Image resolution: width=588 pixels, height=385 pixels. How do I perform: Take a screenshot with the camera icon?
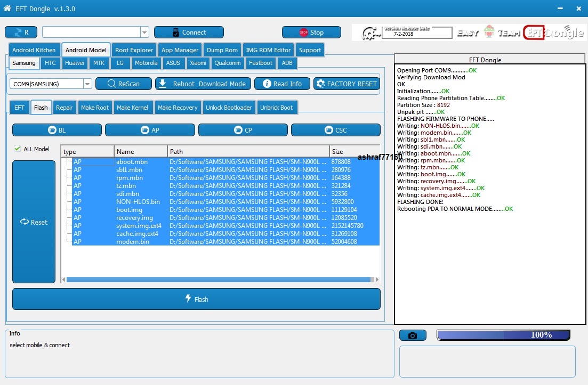(413, 335)
